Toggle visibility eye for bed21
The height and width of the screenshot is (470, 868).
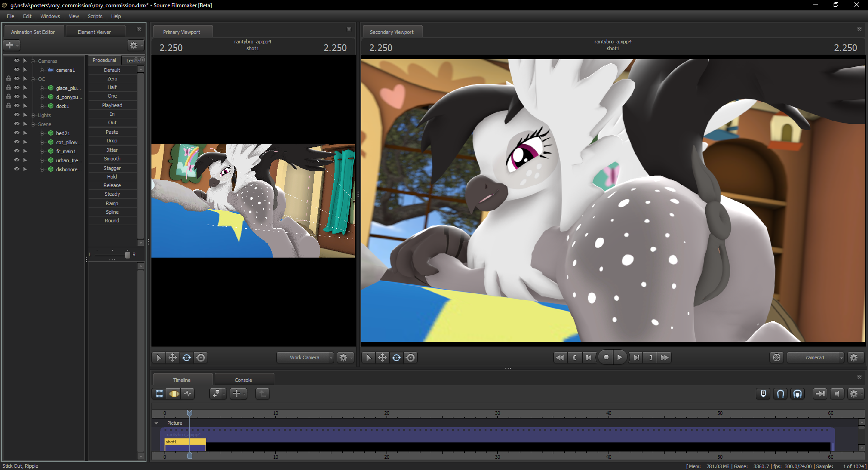click(x=17, y=133)
